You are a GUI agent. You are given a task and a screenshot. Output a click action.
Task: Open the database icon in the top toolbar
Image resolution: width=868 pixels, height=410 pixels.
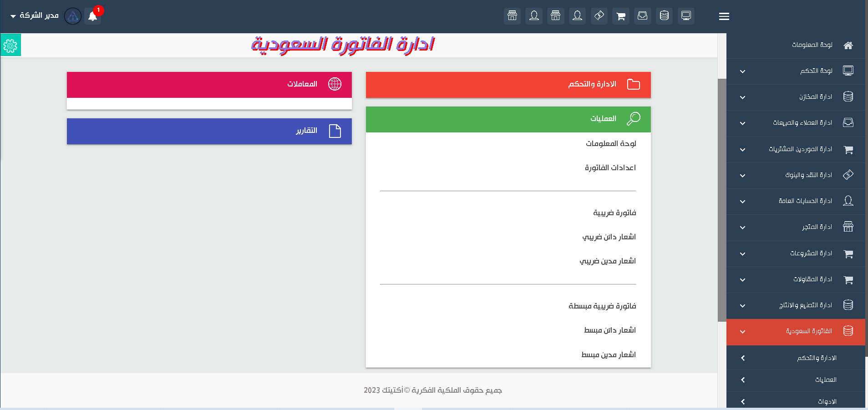[x=664, y=16]
